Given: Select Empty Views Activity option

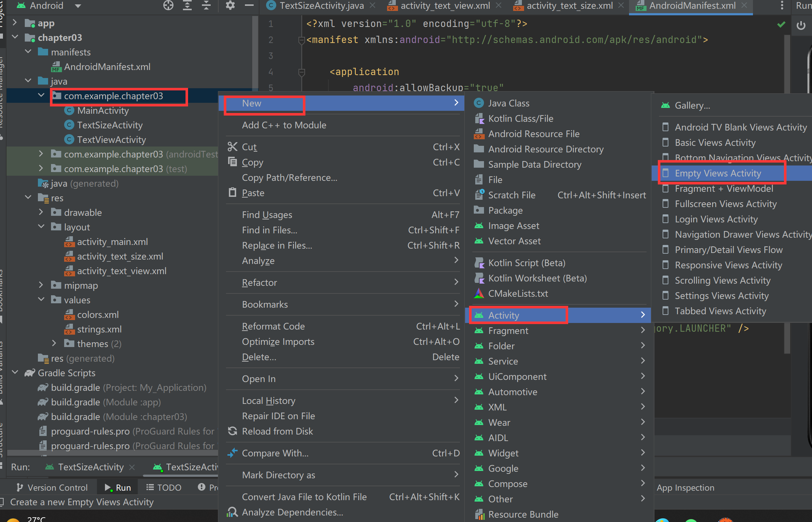Looking at the screenshot, I should [x=718, y=173].
